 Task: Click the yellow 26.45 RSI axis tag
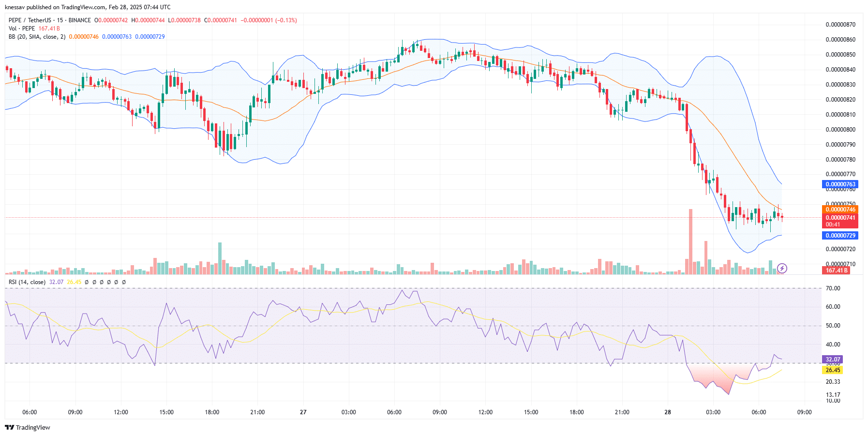click(x=833, y=370)
